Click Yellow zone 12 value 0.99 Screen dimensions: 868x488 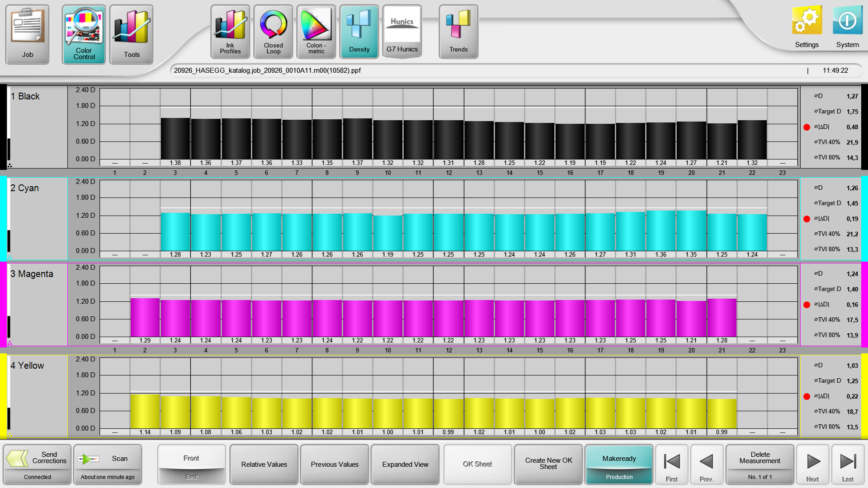coord(448,432)
